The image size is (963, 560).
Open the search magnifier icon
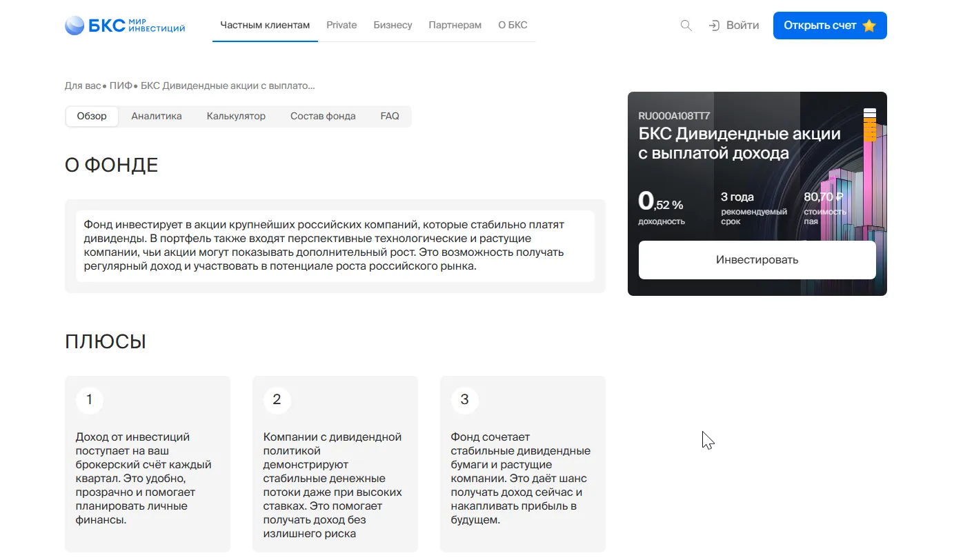coord(686,26)
